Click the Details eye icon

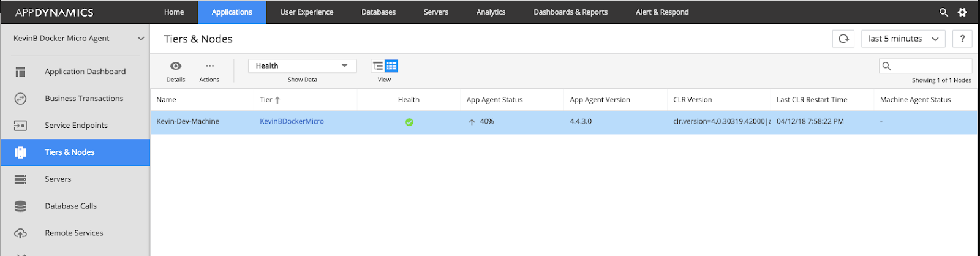(x=176, y=66)
